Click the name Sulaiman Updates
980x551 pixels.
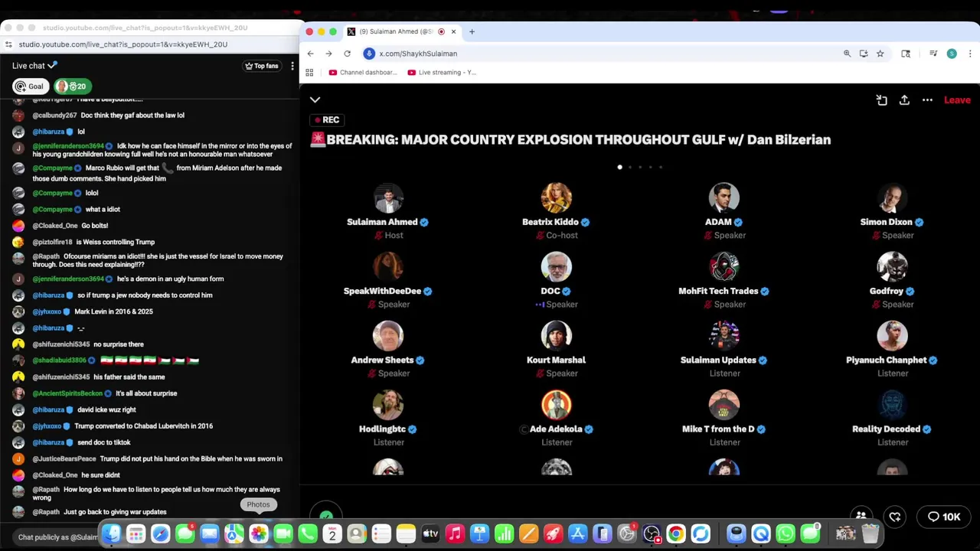[x=718, y=360]
